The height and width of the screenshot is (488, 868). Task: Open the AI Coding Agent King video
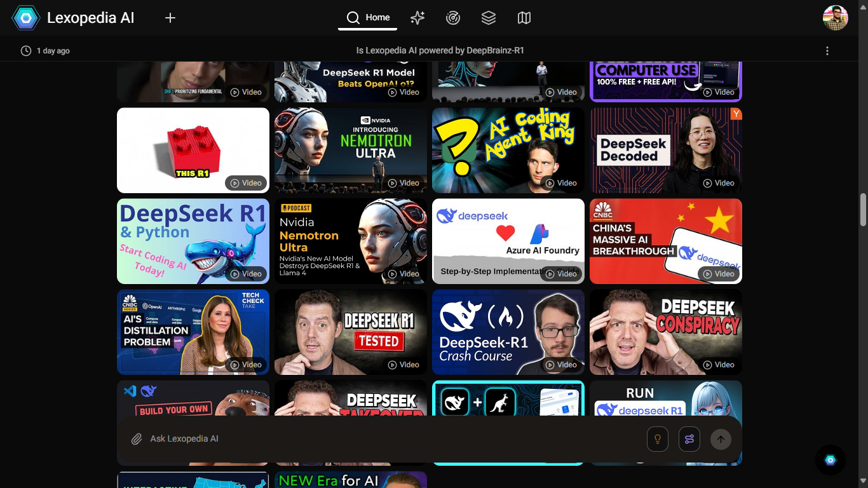tap(508, 150)
